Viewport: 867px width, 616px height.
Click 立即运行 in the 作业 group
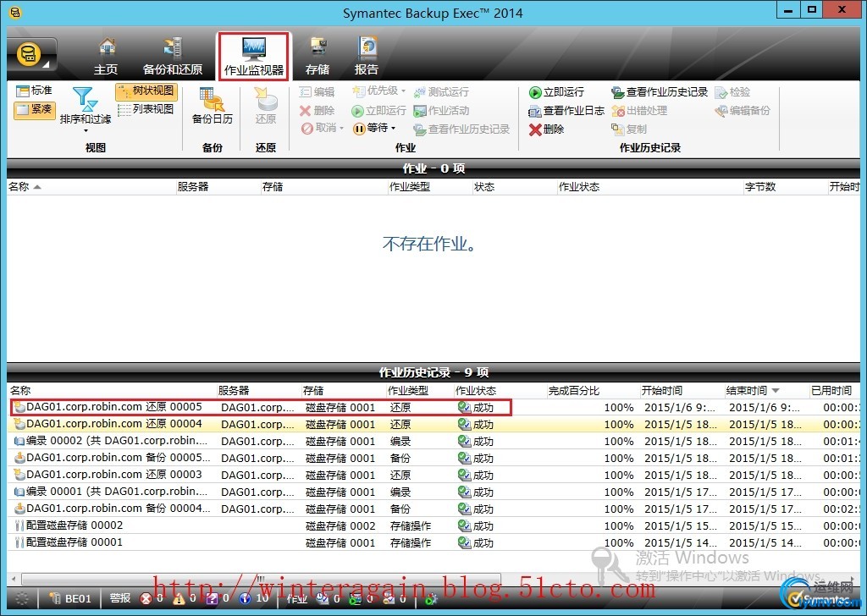(x=378, y=111)
